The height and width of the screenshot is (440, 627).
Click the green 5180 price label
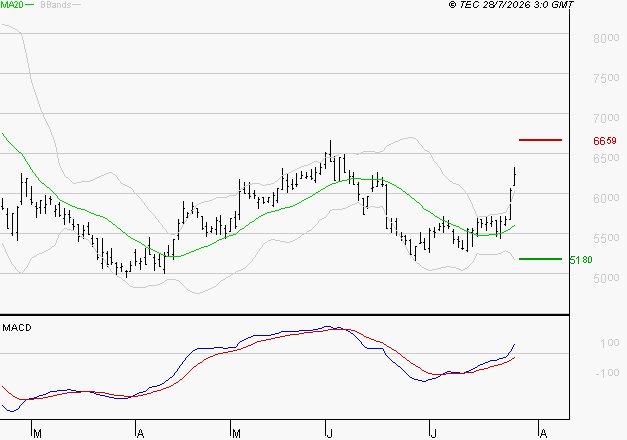click(581, 260)
